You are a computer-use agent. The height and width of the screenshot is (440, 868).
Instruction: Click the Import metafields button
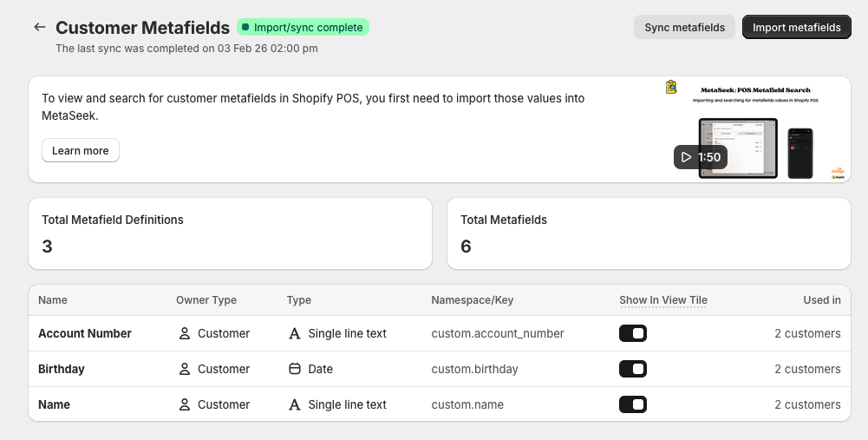[796, 27]
